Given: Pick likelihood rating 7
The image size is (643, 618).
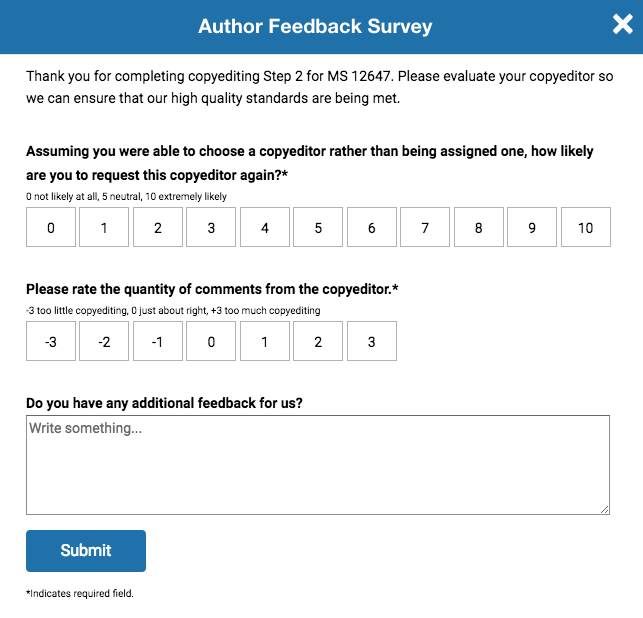Looking at the screenshot, I should pyautogui.click(x=425, y=227).
